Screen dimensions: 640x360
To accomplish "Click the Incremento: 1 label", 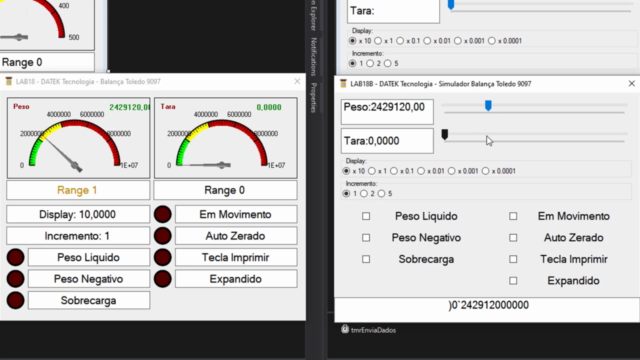I will [78, 236].
